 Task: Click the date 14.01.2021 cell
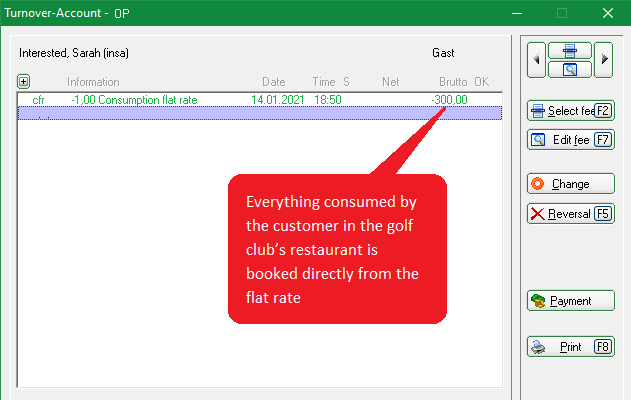tap(278, 100)
